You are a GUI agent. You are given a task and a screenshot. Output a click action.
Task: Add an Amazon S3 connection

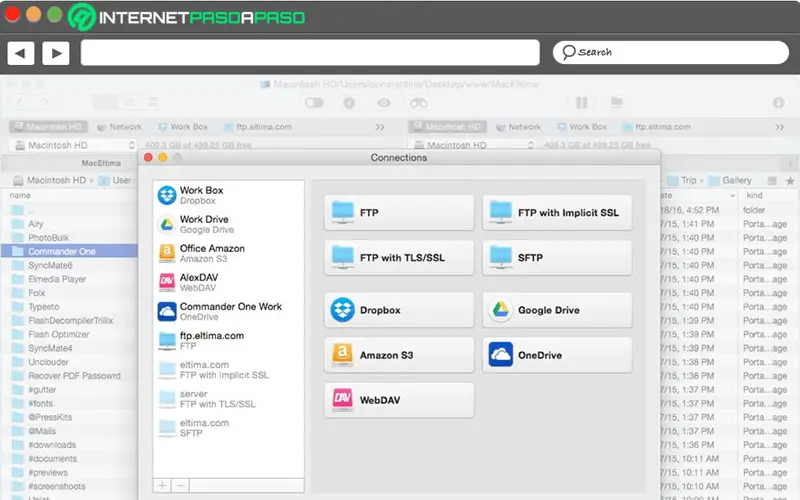pyautogui.click(x=399, y=355)
